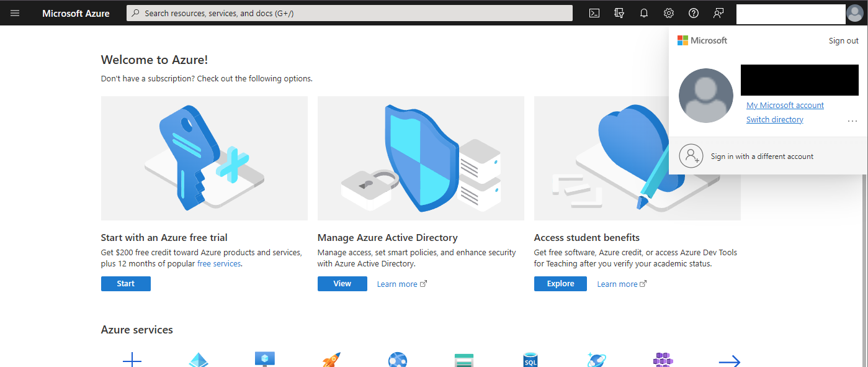Screen dimensions: 868x367
Task: Go home via the Microsoft Azure logo
Action: click(75, 12)
